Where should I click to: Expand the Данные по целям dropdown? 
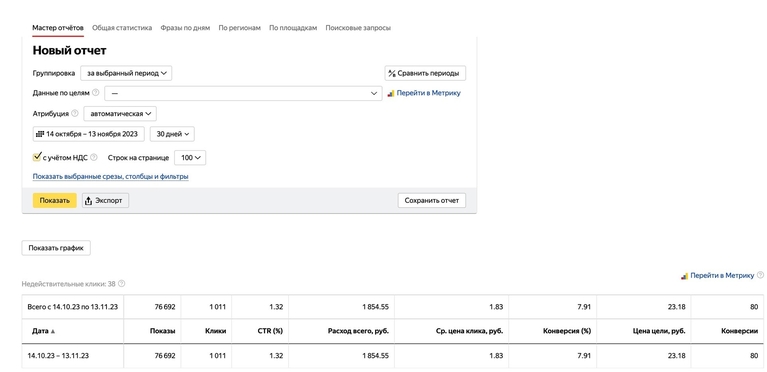click(243, 93)
